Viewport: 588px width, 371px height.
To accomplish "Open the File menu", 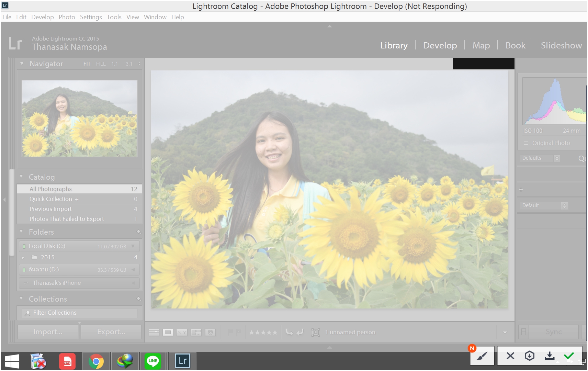I will pyautogui.click(x=7, y=17).
